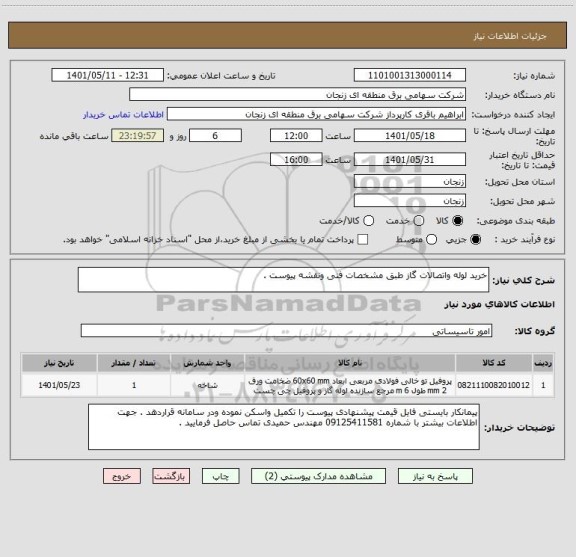Choose the متوسط purchase process option
Screen dimensions: 576x557
432,240
